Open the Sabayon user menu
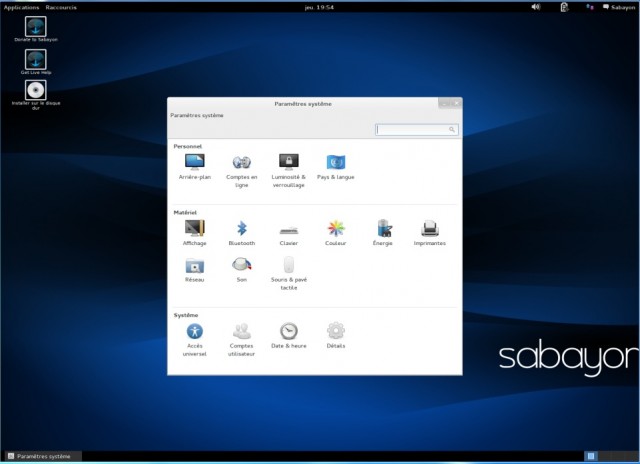The height and width of the screenshot is (464, 640). coord(619,7)
